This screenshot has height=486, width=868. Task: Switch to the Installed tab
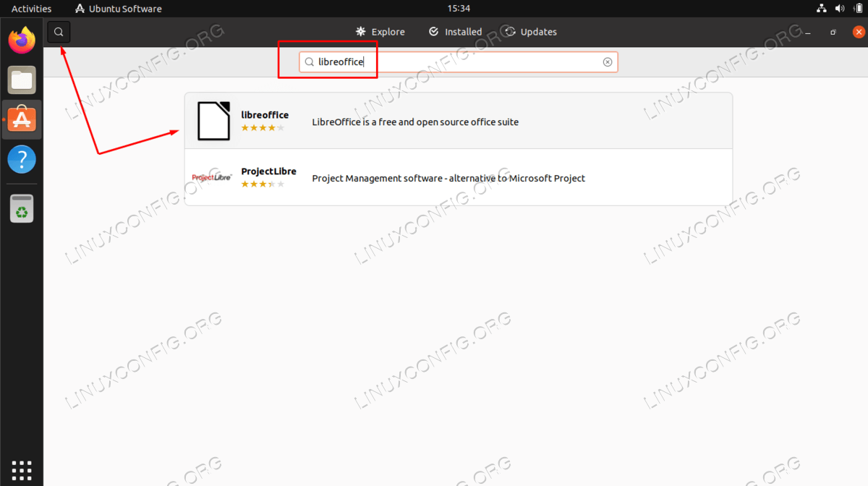pos(456,32)
